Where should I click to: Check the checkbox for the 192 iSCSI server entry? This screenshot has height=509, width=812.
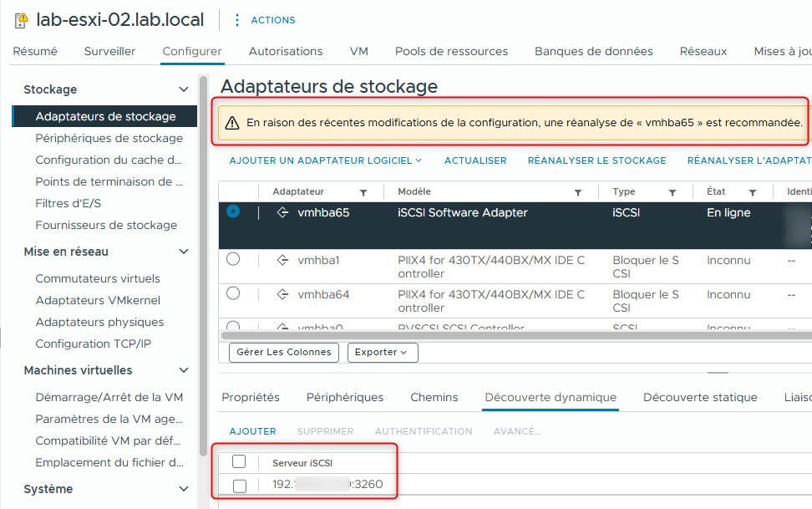pyautogui.click(x=240, y=484)
